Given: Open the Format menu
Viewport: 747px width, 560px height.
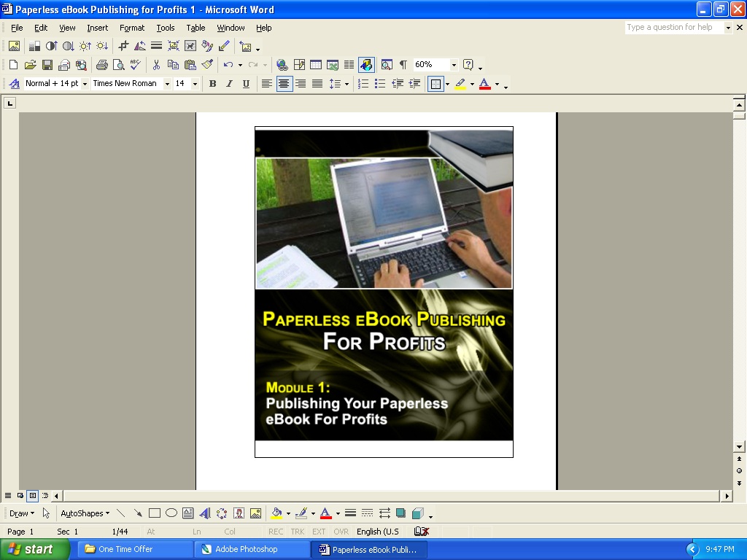Looking at the screenshot, I should pos(132,28).
